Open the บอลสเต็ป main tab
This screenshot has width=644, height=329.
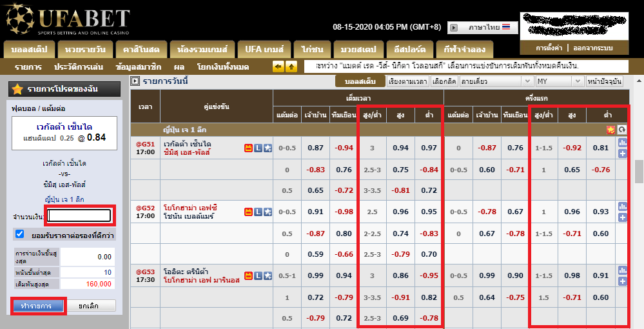click(29, 49)
